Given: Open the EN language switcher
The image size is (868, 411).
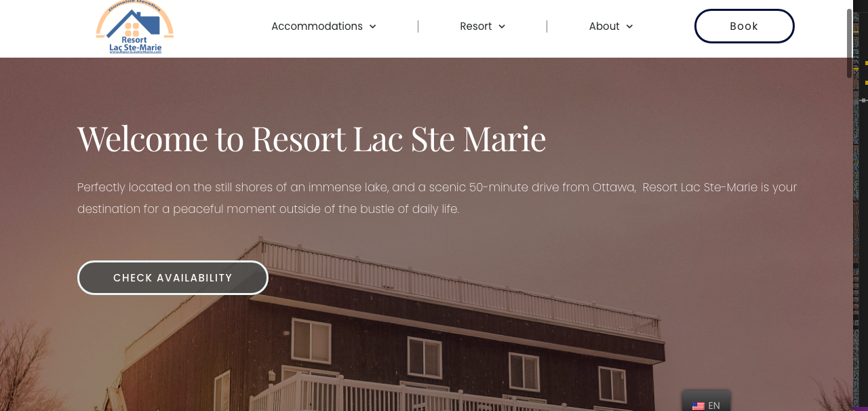Looking at the screenshot, I should [706, 402].
